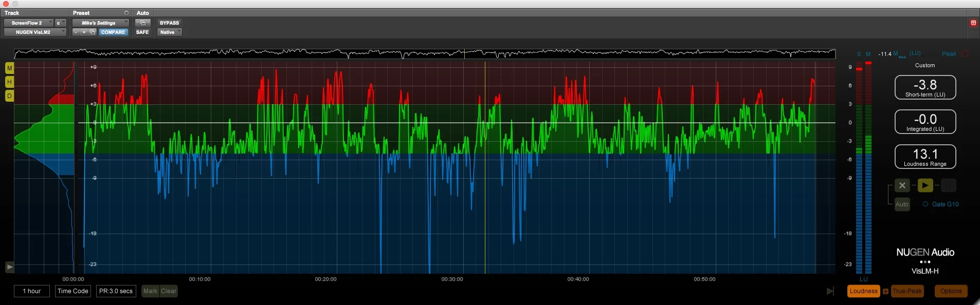Click the D display toggle icon
Viewport: 980px width, 305px height.
pyautogui.click(x=9, y=96)
